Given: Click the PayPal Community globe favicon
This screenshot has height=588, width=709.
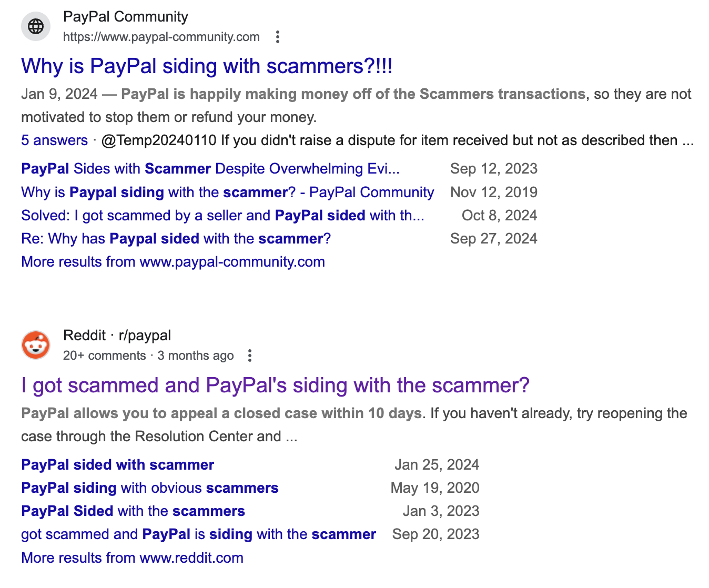Looking at the screenshot, I should (36, 26).
